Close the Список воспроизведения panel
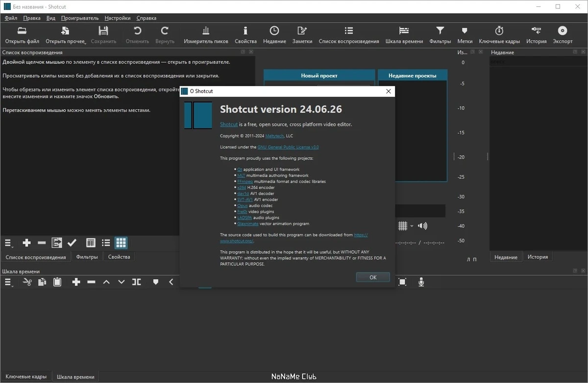 click(251, 52)
